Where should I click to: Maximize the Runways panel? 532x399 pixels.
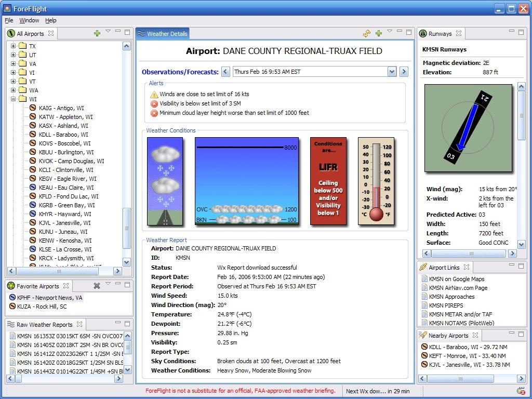point(521,32)
